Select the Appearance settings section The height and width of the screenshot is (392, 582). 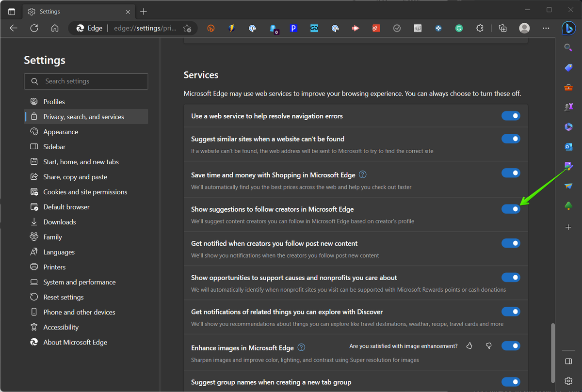tap(60, 131)
